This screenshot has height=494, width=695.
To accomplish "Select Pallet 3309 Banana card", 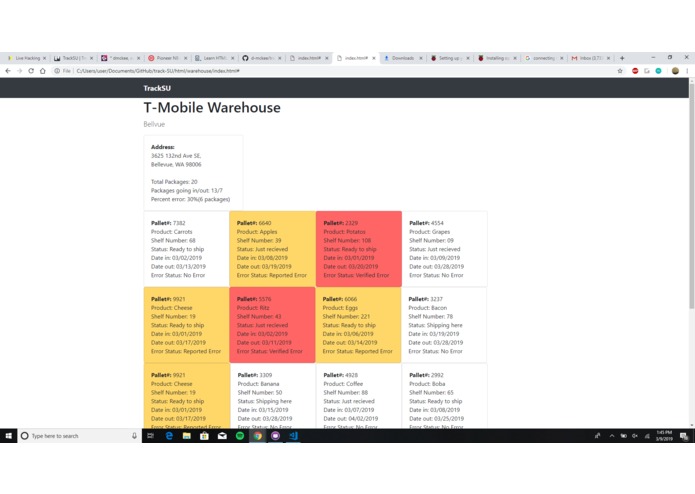I will [273, 396].
